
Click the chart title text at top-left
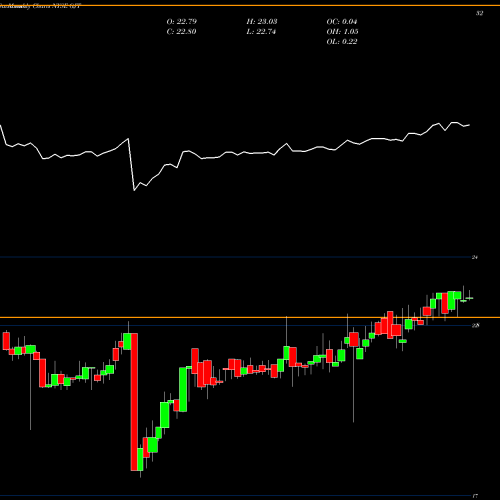[x=40, y=6]
